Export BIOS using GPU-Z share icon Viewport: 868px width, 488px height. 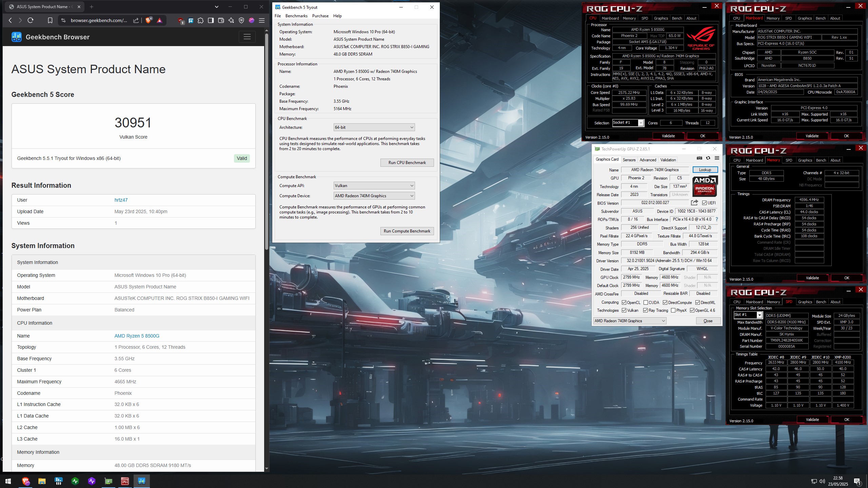point(694,203)
